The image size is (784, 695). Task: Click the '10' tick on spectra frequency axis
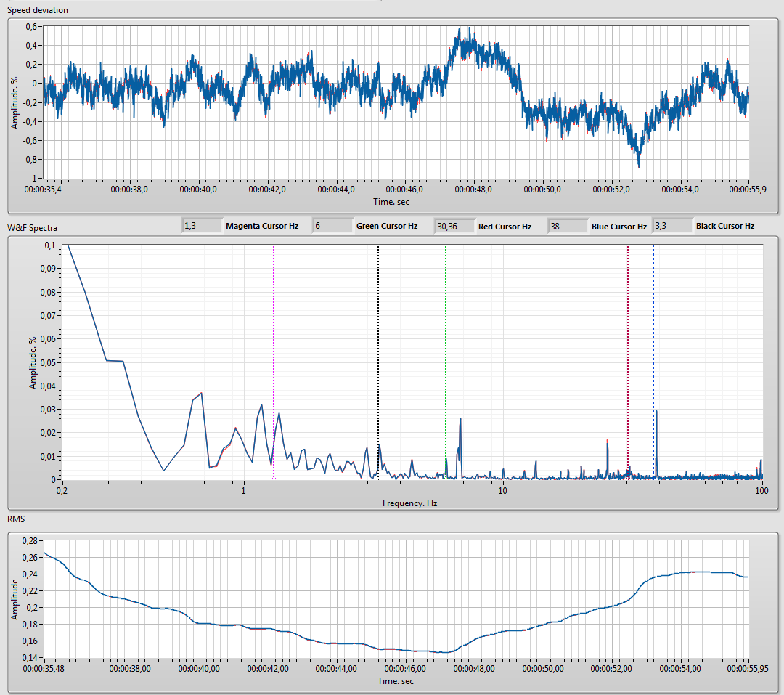coord(502,491)
